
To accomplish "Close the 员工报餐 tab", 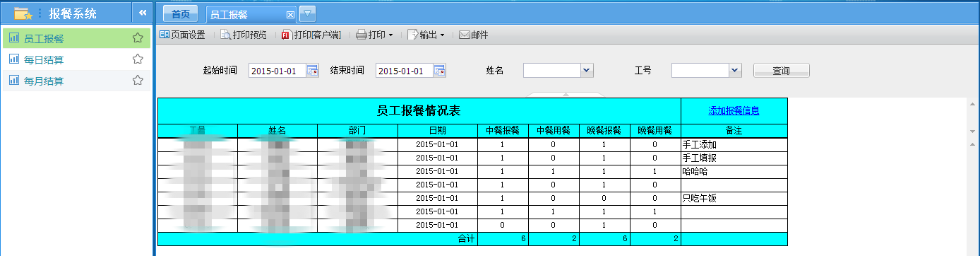I will 289,15.
